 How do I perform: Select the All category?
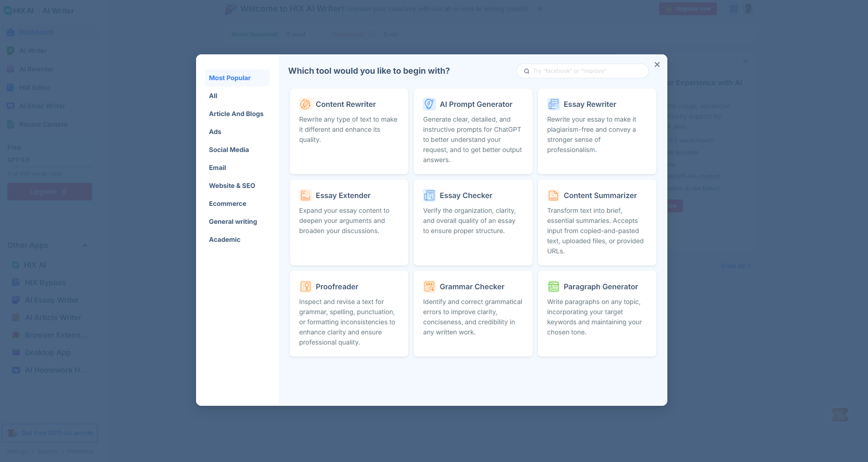237,96
